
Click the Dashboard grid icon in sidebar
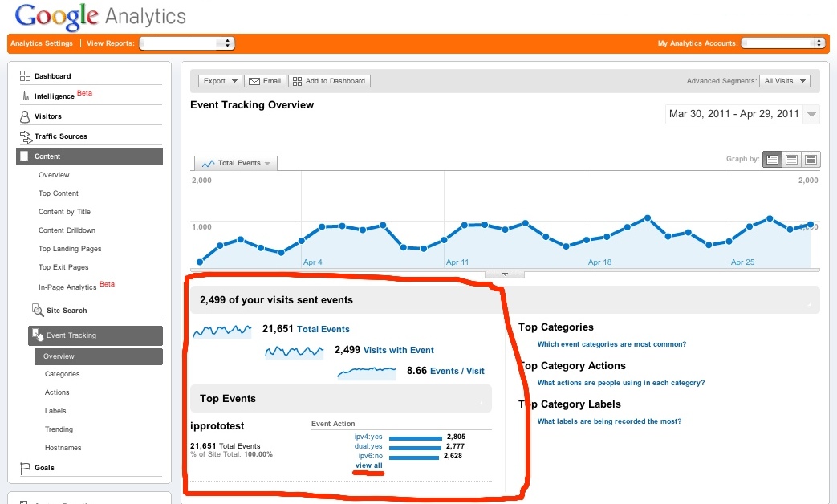point(25,76)
